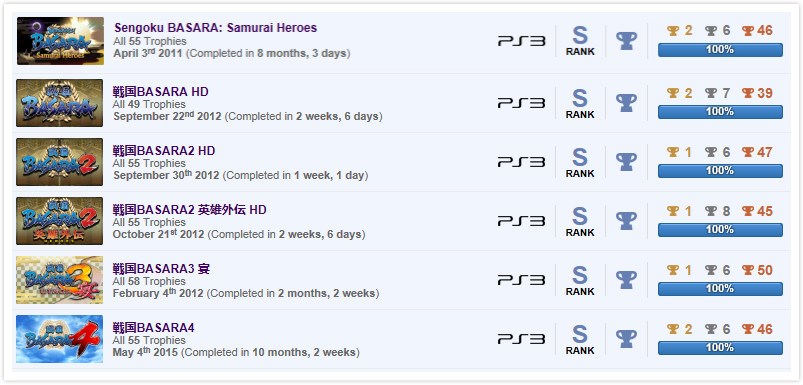Click the 戦国BASARA2 英雄外伝 cover thumbnail
This screenshot has height=385, width=803.
pos(59,221)
